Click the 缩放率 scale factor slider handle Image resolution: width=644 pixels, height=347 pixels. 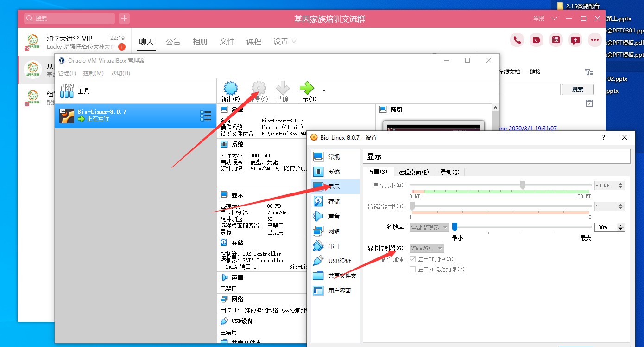point(455,227)
